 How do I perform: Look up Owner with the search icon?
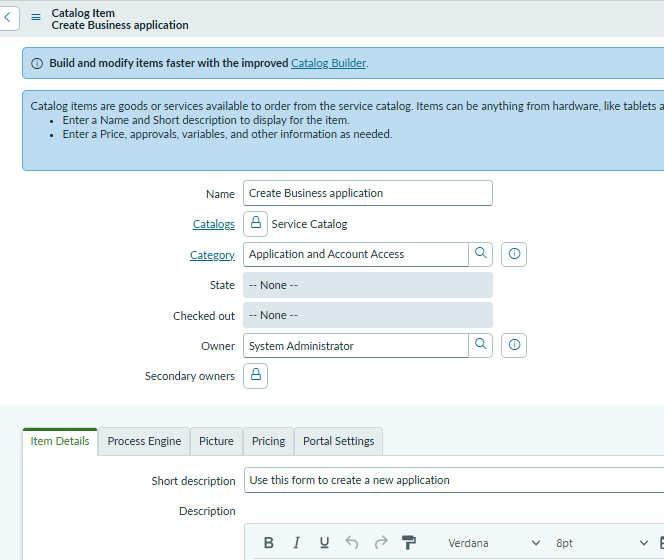[x=481, y=345]
